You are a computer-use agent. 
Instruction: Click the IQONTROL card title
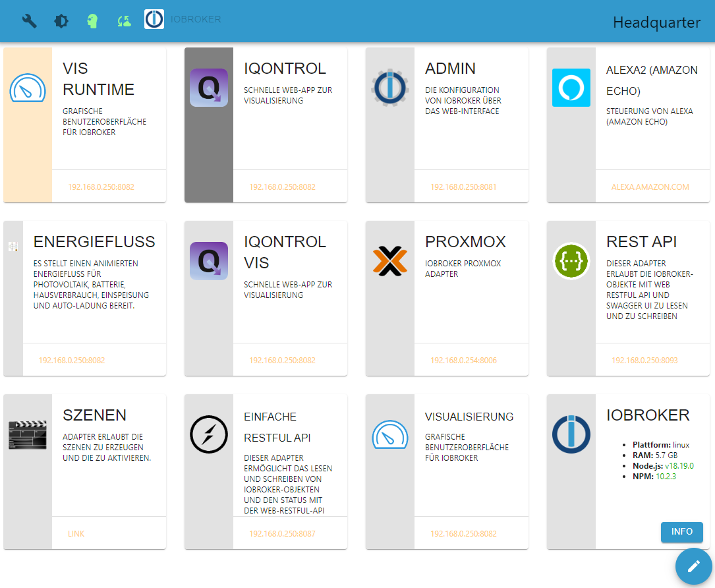(285, 69)
